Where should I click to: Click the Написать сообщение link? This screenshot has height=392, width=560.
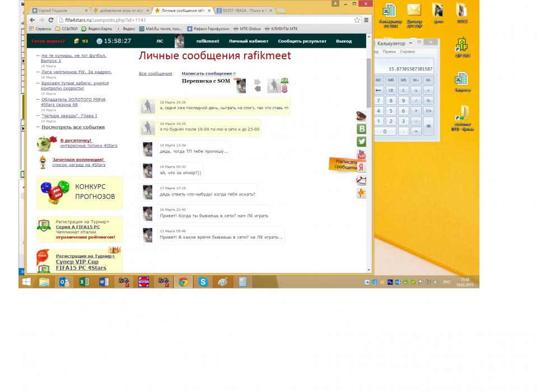pyautogui.click(x=207, y=73)
